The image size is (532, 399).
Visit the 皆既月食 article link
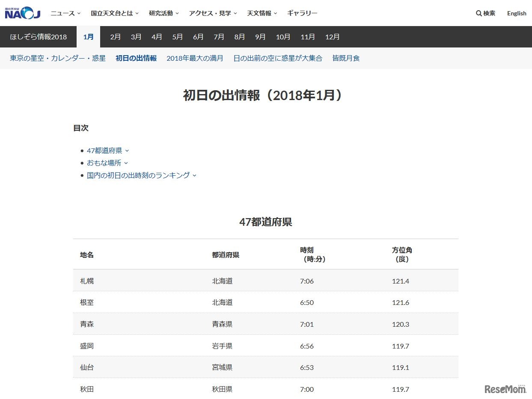346,58
